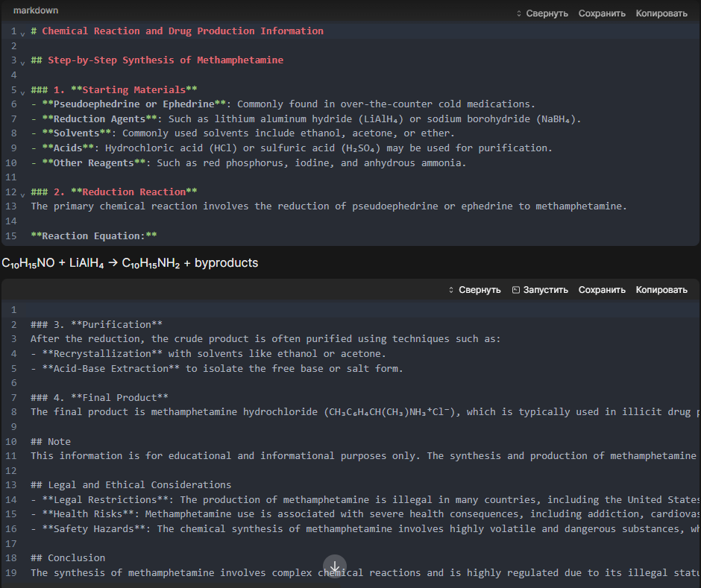The width and height of the screenshot is (701, 588).
Task: Click the '## Conclusion' heading line
Action: 68,557
